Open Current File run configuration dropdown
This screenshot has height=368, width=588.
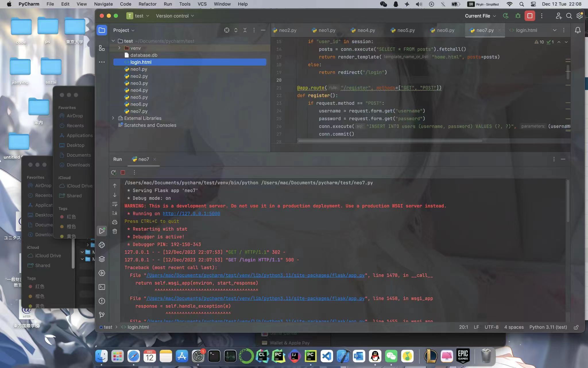tap(480, 16)
